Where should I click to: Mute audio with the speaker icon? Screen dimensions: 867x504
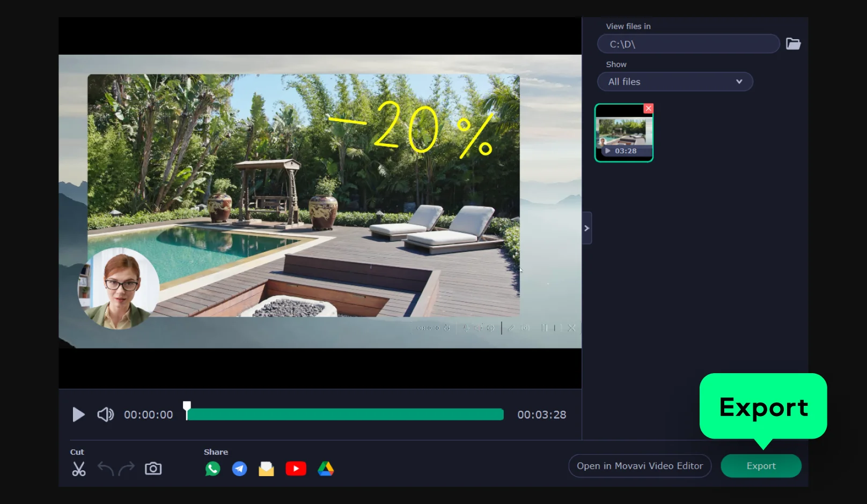coord(105,414)
